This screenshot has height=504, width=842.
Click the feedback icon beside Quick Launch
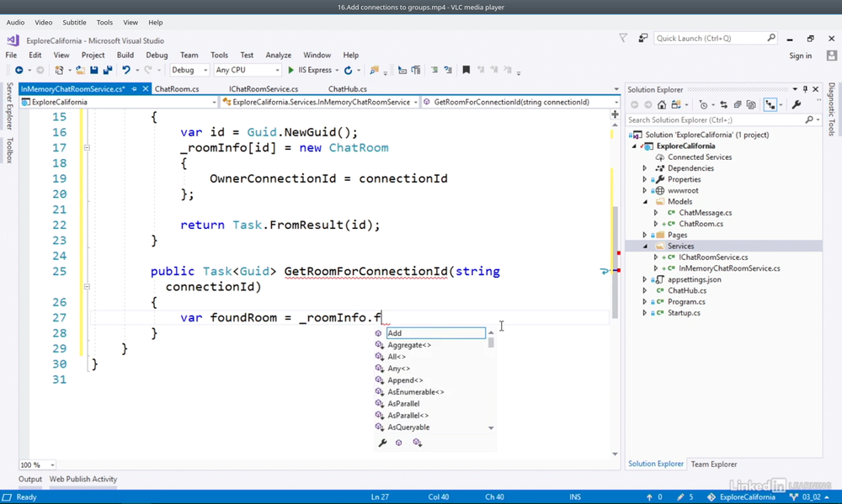(642, 38)
